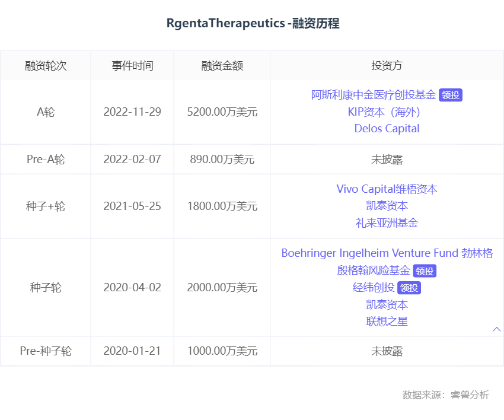Select the amount 890.00万美元
The image size is (504, 420).
(222, 159)
